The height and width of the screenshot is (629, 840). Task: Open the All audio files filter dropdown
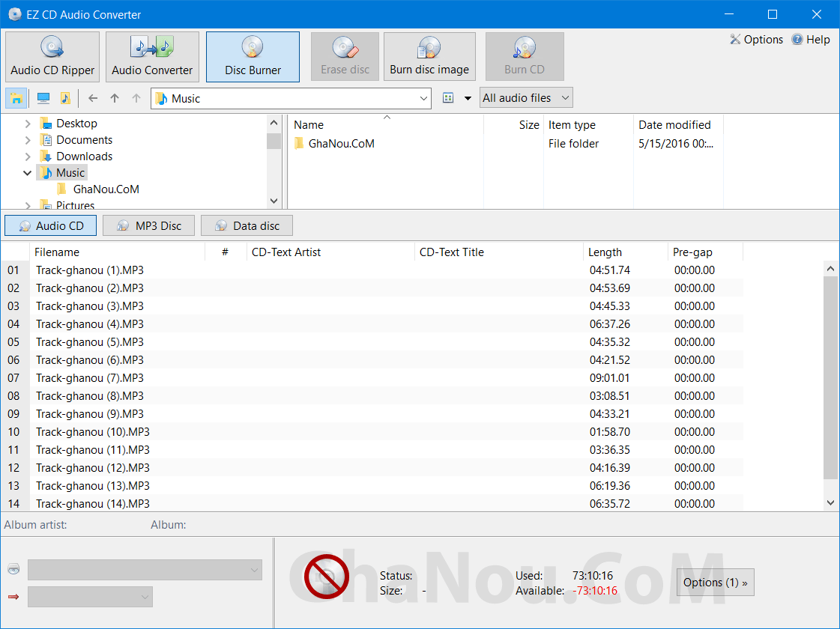526,98
